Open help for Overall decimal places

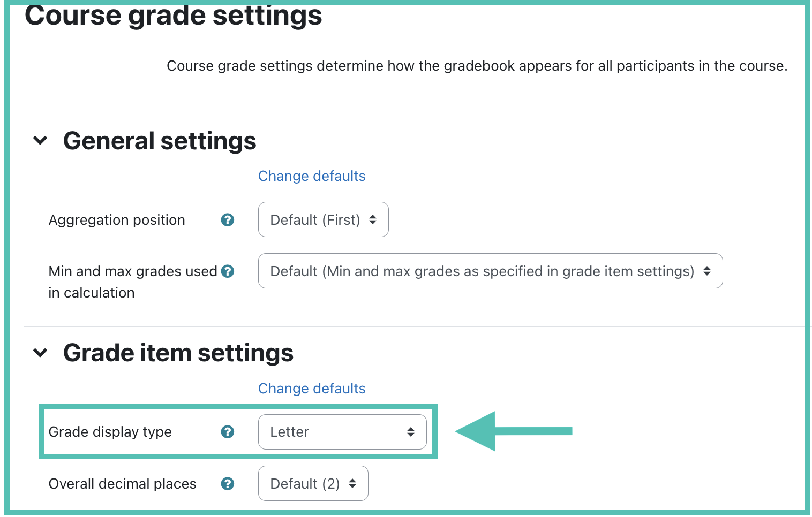click(x=228, y=484)
